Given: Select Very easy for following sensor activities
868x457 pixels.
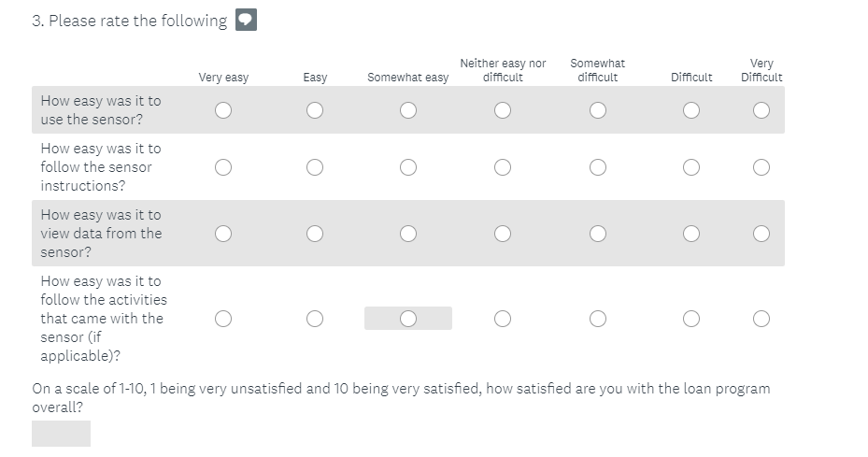Looking at the screenshot, I should pos(222,319).
